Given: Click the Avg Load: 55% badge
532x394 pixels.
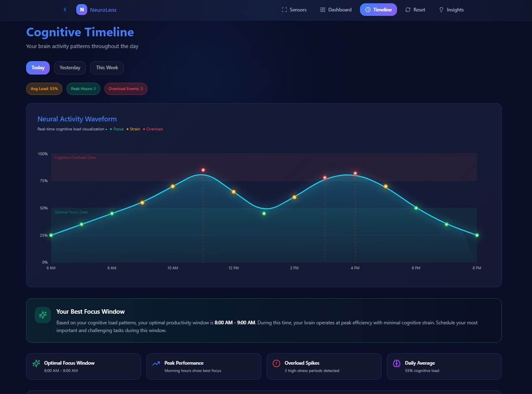Looking at the screenshot, I should (x=44, y=89).
